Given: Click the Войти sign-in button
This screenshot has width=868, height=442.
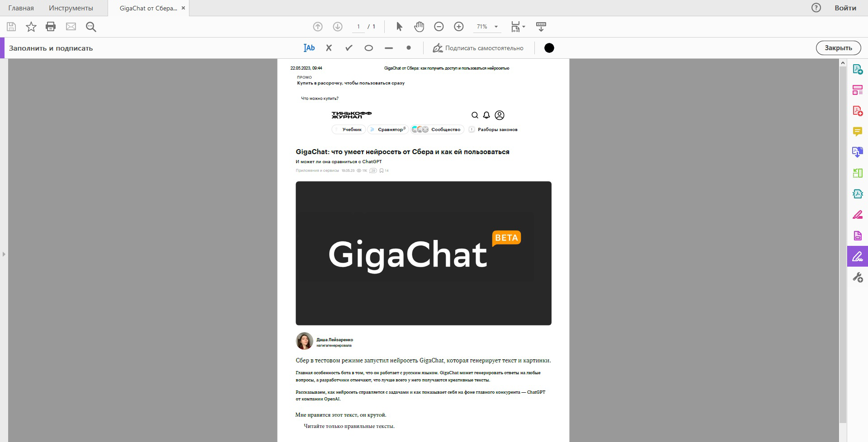Looking at the screenshot, I should coord(845,8).
